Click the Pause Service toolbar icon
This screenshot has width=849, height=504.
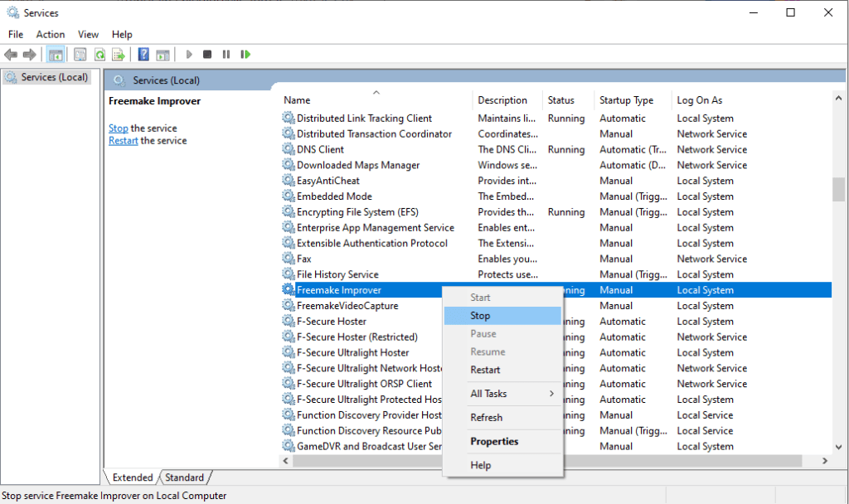tap(226, 54)
